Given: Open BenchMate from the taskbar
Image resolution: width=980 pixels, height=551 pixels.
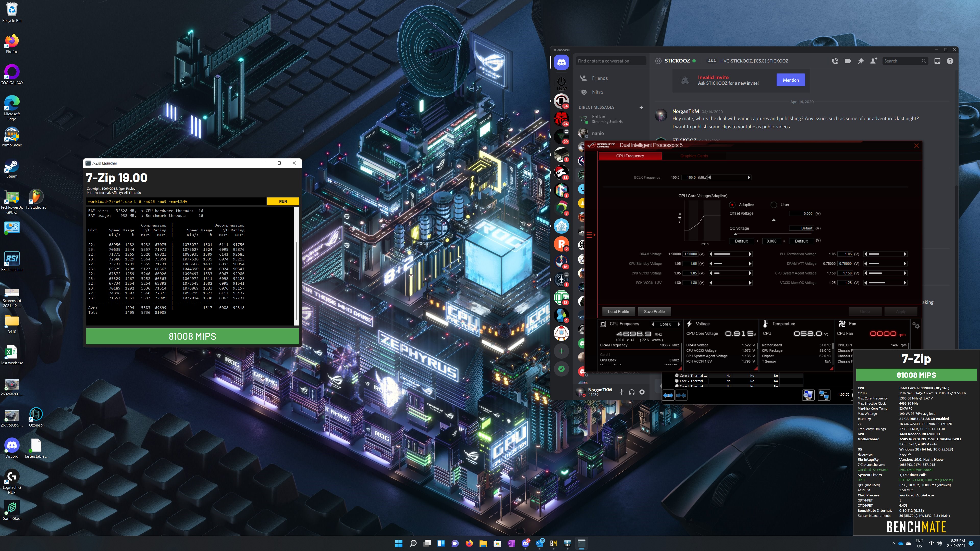Looking at the screenshot, I should click(x=554, y=543).
